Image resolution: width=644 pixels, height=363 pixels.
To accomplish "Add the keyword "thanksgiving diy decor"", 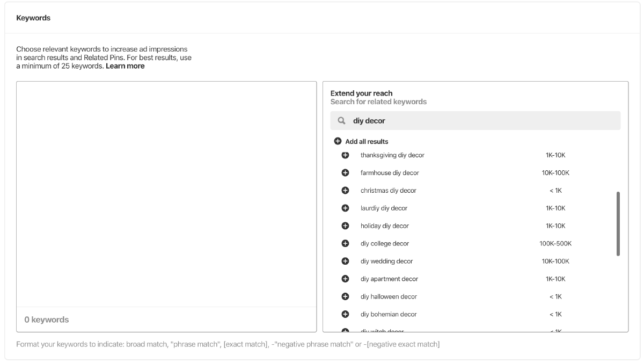I will 345,155.
